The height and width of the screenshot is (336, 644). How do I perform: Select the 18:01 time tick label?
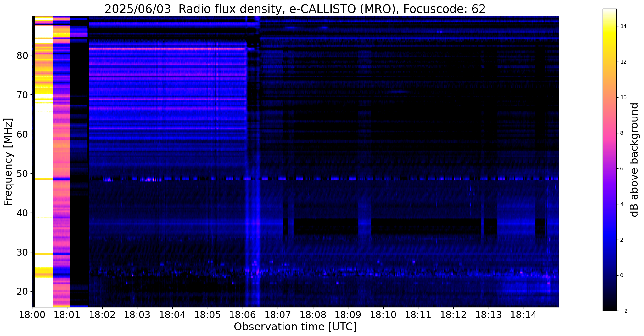(67, 315)
